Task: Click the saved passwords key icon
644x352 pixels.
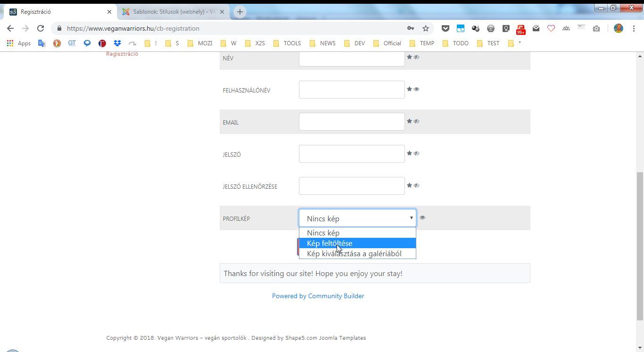Action: (x=411, y=28)
